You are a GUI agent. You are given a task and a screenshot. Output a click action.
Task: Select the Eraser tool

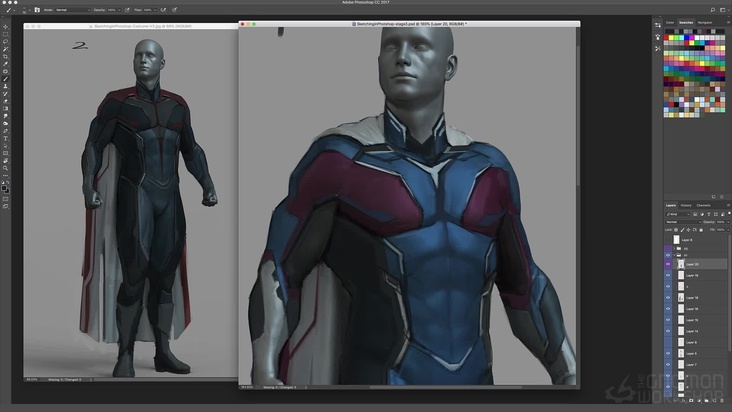[6, 101]
